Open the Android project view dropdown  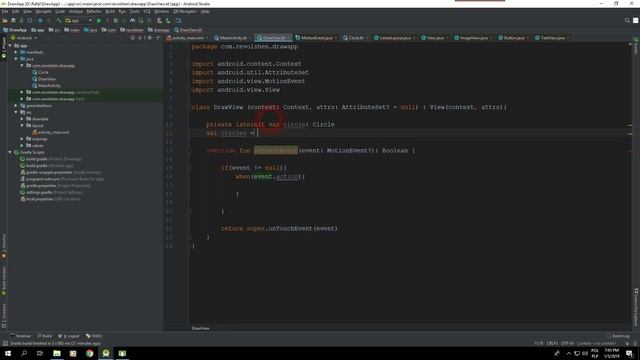24,38
